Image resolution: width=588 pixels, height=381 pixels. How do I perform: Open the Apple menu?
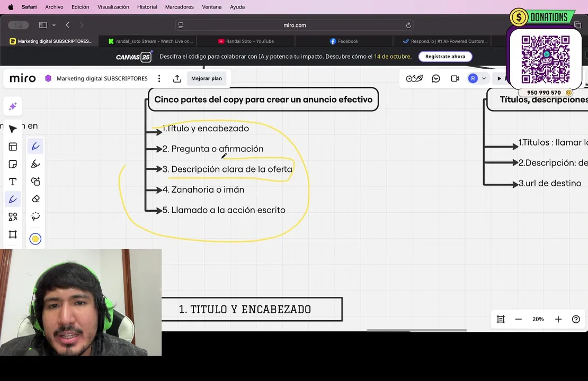[x=11, y=7]
